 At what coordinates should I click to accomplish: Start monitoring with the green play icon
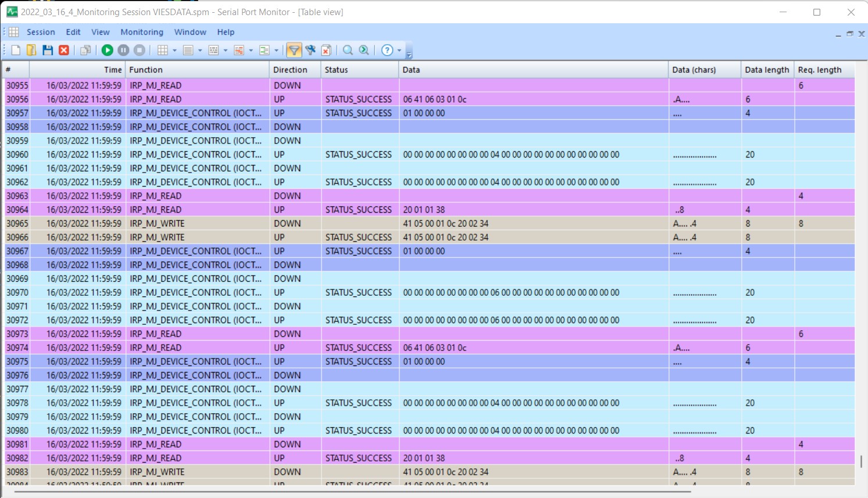click(107, 50)
